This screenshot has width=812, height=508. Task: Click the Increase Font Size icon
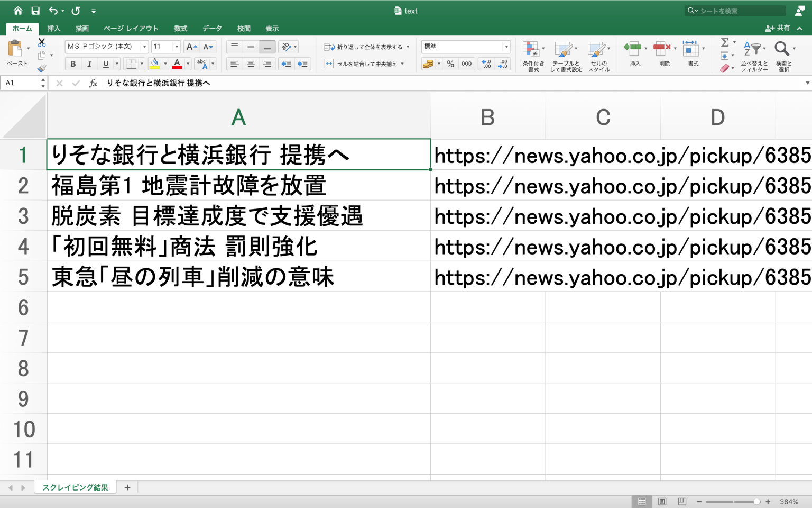[x=191, y=47]
